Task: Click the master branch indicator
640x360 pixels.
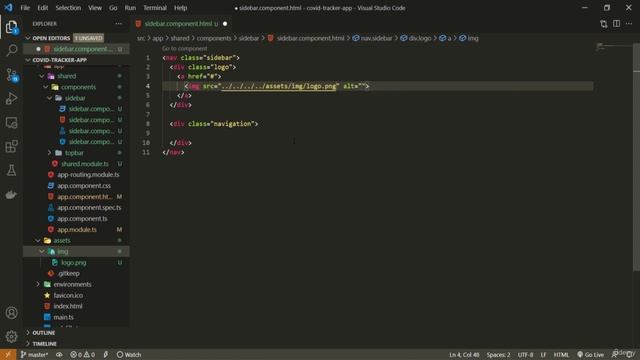Action: tap(34, 355)
